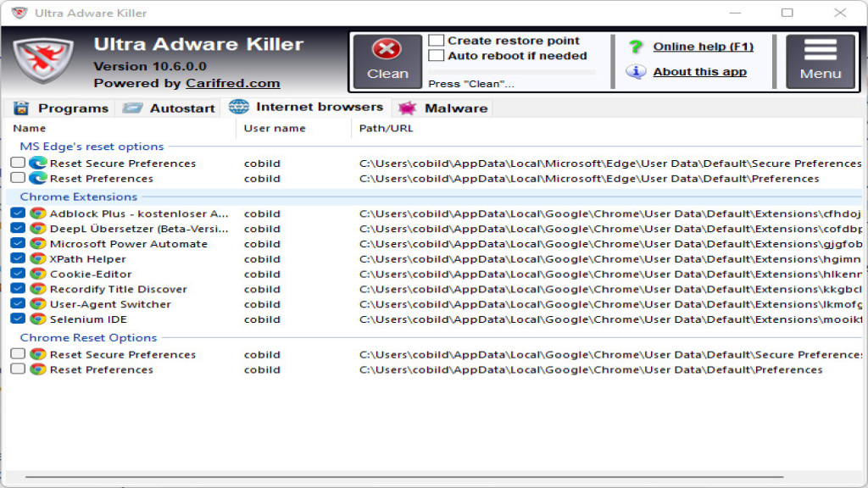This screenshot has width=868, height=488.
Task: Click the green question mark help icon
Action: pos(634,46)
